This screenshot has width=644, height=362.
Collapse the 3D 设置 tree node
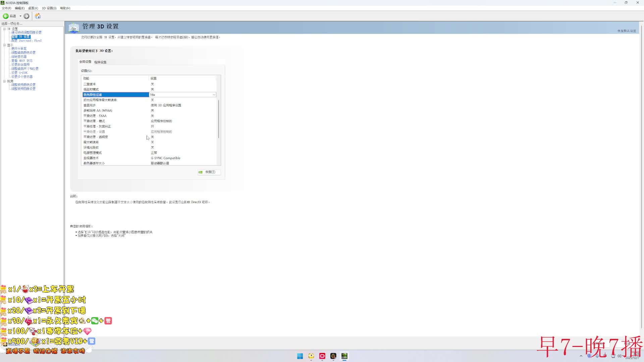coord(4,29)
